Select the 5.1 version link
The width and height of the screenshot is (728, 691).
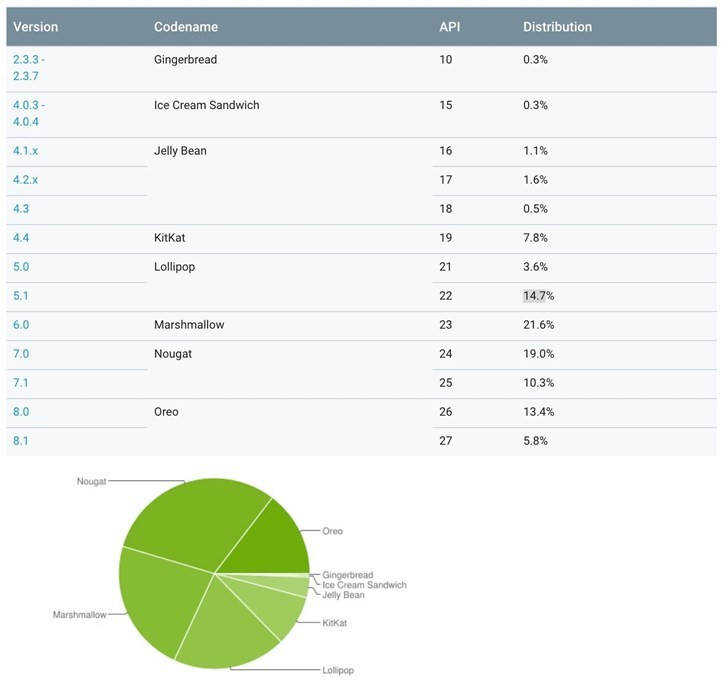[x=20, y=296]
